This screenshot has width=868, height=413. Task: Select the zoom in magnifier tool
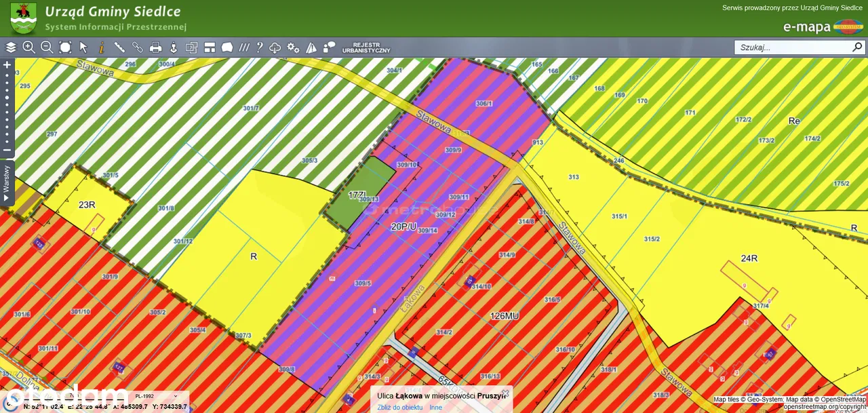[28, 47]
